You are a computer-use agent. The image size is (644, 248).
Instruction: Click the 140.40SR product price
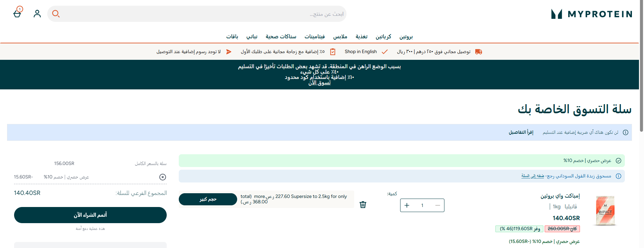coord(566,218)
